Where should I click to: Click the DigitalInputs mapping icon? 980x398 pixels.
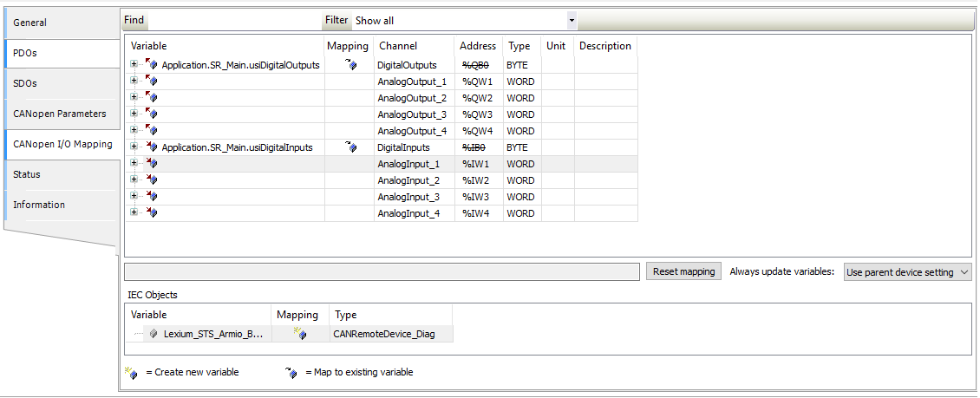tap(350, 147)
